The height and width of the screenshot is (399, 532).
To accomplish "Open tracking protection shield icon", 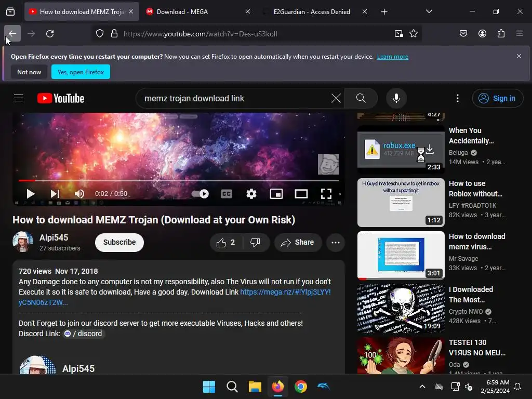I will click(99, 34).
